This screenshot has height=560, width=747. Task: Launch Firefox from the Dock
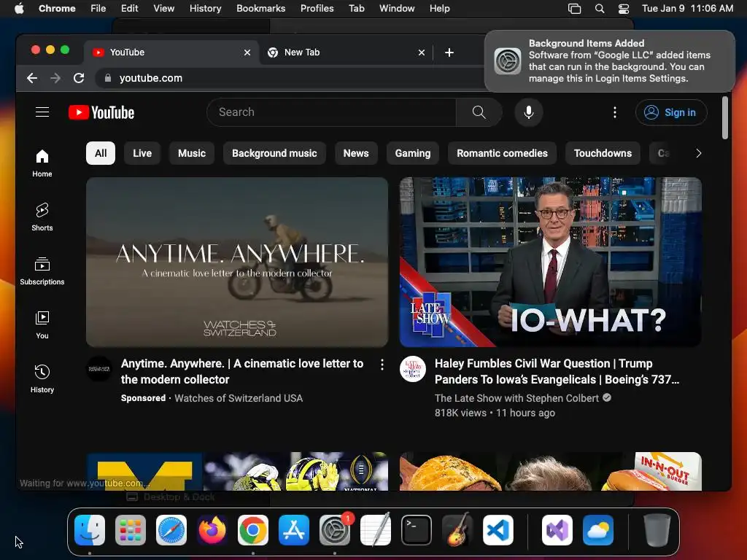[x=212, y=530]
